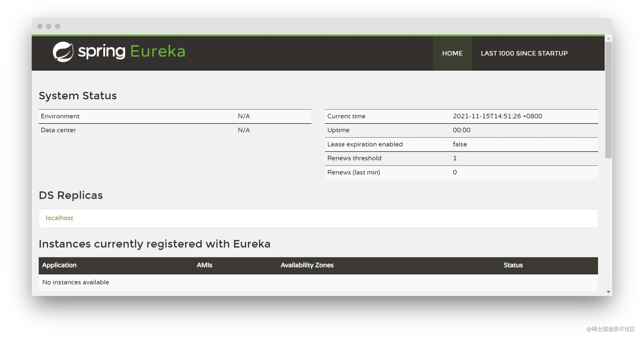The width and height of the screenshot is (644, 341).
Task: Click the maximize window dot
Action: [57, 26]
